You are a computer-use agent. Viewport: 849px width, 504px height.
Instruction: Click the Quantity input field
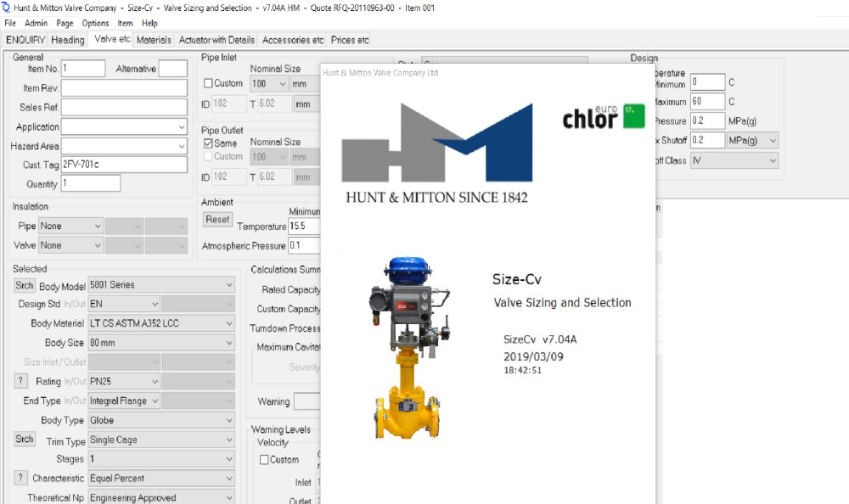click(x=91, y=183)
